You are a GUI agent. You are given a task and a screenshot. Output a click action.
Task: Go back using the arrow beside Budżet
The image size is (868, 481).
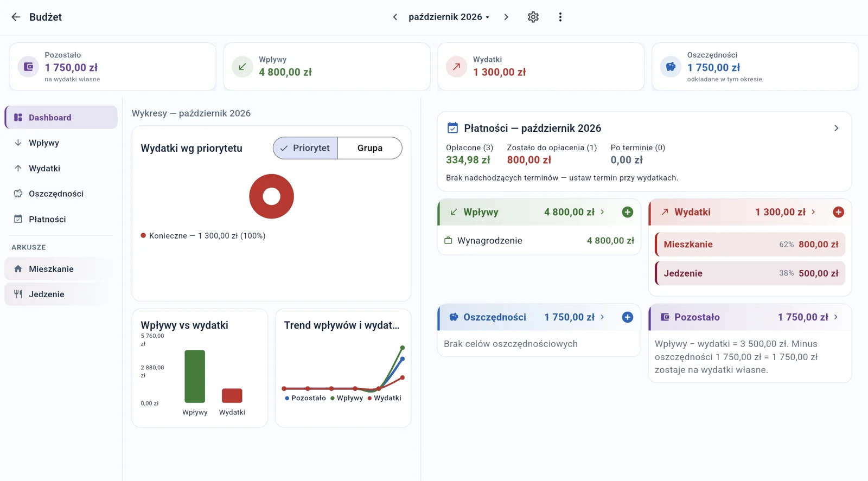pos(16,17)
